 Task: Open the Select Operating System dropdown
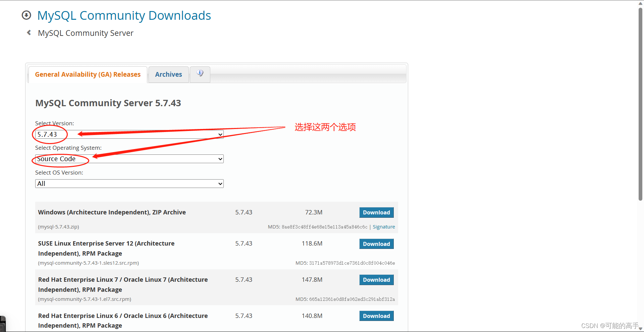click(129, 159)
